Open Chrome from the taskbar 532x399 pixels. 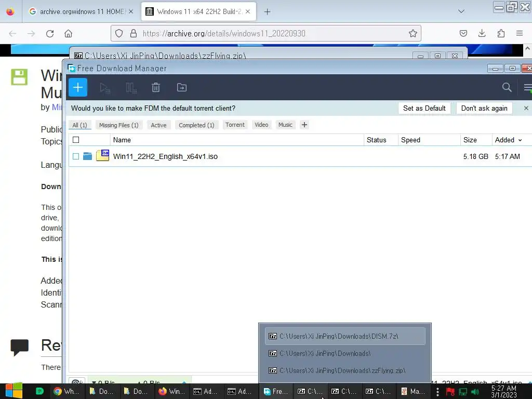(x=66, y=391)
